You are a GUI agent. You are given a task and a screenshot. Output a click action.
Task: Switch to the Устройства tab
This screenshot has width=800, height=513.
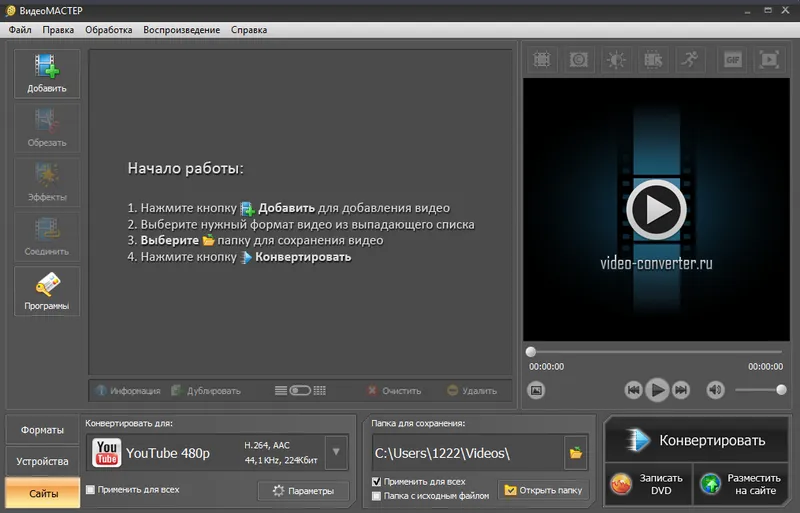42,461
